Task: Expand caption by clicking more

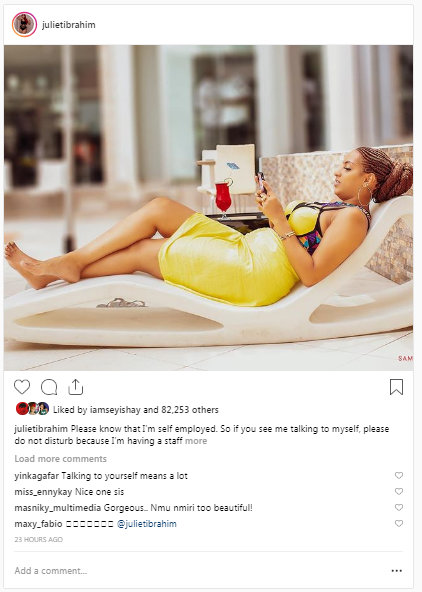Action: tap(196, 441)
